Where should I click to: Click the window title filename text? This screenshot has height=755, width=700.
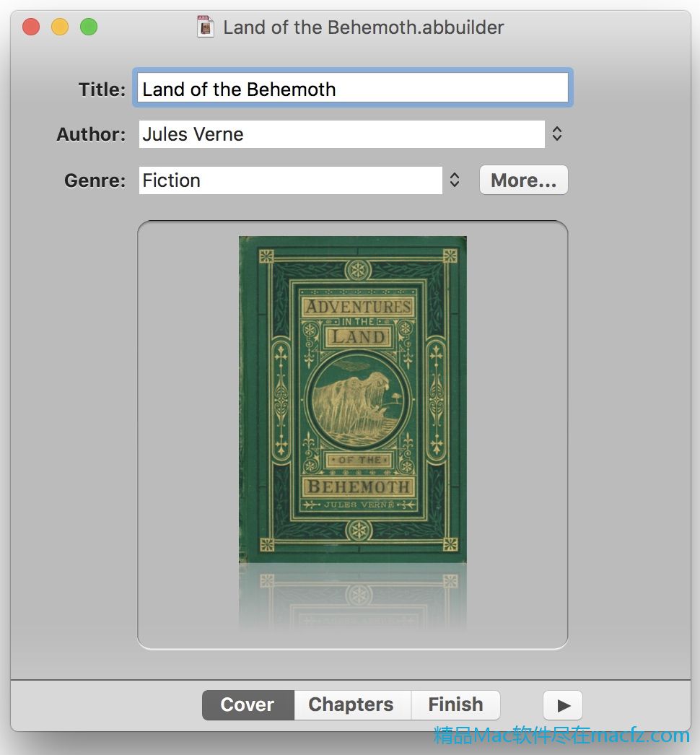363,27
